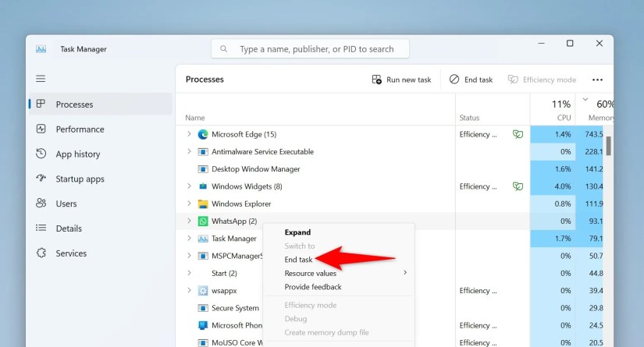Click efficiency leaf icon on Windows Widgets row
The width and height of the screenshot is (644, 347).
(518, 186)
